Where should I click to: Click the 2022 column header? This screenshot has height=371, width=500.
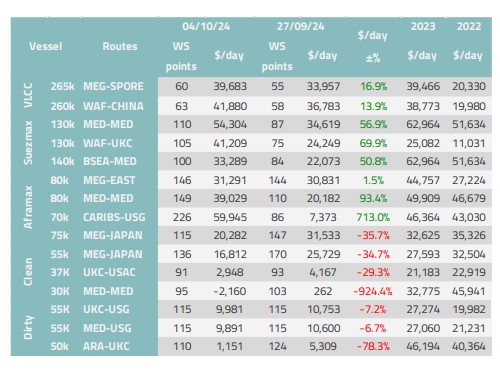469,26
